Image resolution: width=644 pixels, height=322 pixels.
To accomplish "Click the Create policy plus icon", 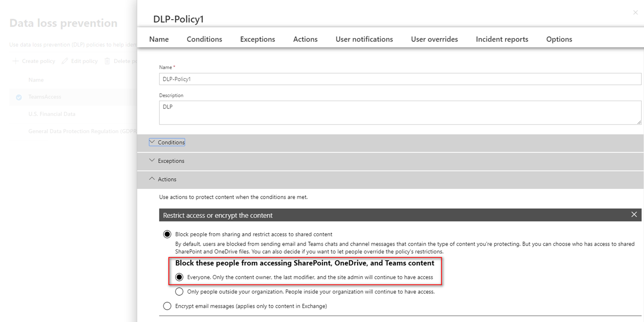I will click(x=16, y=61).
